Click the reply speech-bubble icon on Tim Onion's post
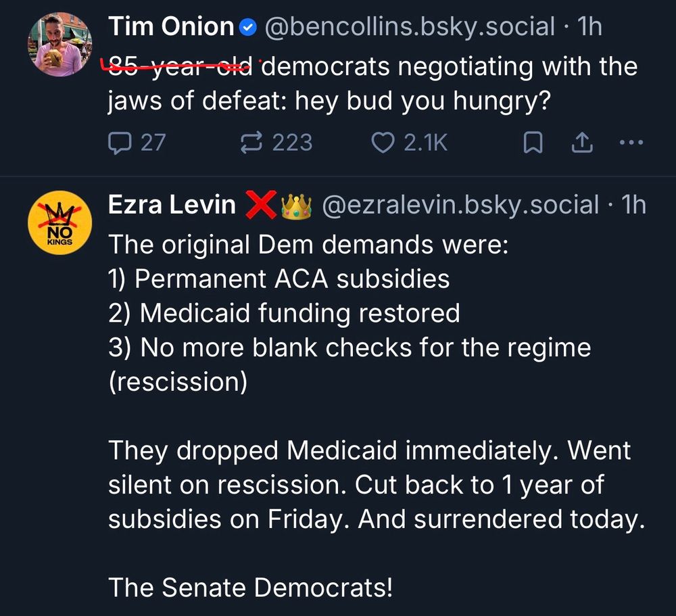 click(x=120, y=142)
